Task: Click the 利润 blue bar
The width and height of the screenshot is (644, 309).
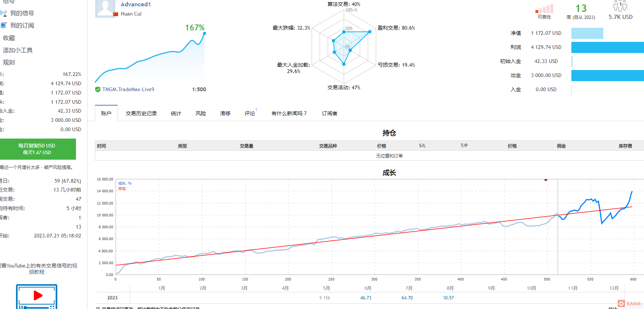Action: click(608, 47)
